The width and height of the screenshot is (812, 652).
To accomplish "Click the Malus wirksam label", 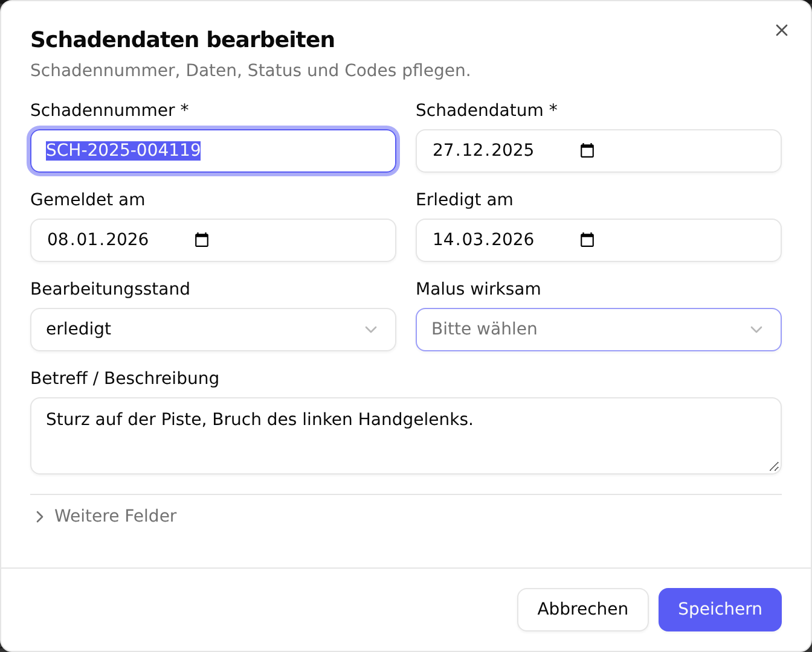I will point(478,289).
